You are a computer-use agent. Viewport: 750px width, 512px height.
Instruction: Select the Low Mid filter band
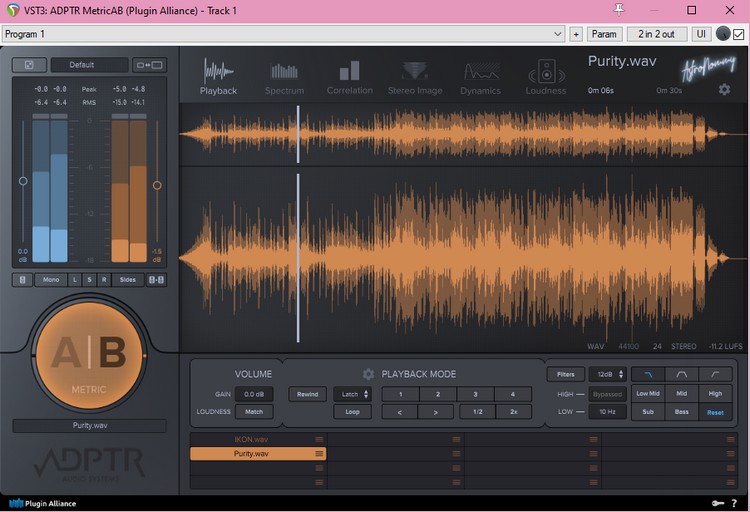[648, 393]
